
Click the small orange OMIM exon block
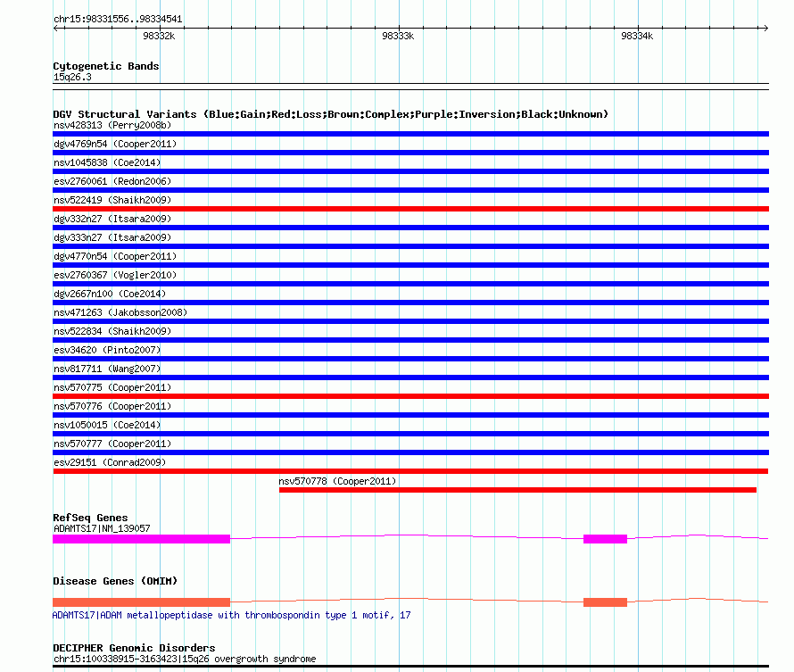(x=605, y=602)
